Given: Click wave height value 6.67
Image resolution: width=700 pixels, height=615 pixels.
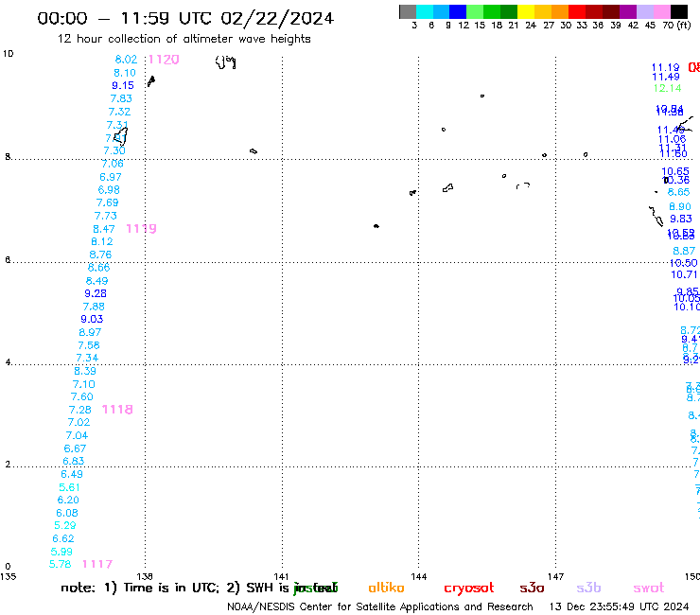Looking at the screenshot, I should click(75, 448).
